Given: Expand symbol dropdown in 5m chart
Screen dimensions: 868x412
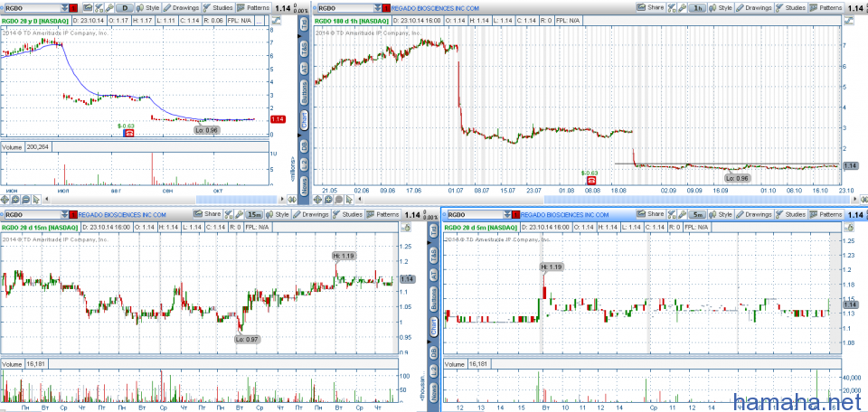Looking at the screenshot, I should click(x=507, y=214).
